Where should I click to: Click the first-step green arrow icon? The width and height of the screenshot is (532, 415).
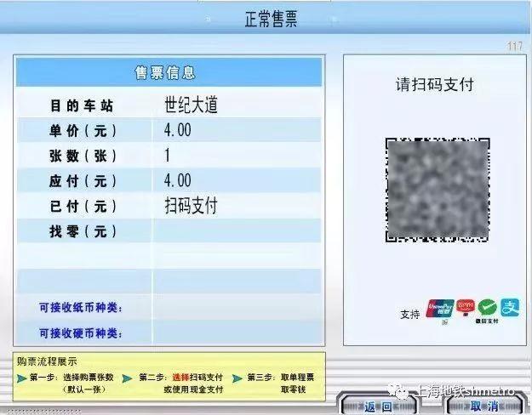[x=22, y=378]
